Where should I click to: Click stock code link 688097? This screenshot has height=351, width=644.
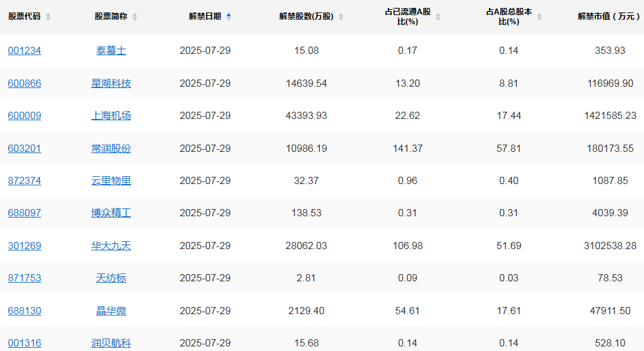24,213
